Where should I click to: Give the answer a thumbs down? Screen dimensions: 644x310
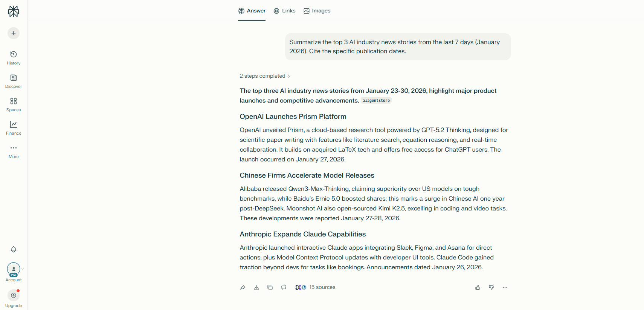coord(491,287)
